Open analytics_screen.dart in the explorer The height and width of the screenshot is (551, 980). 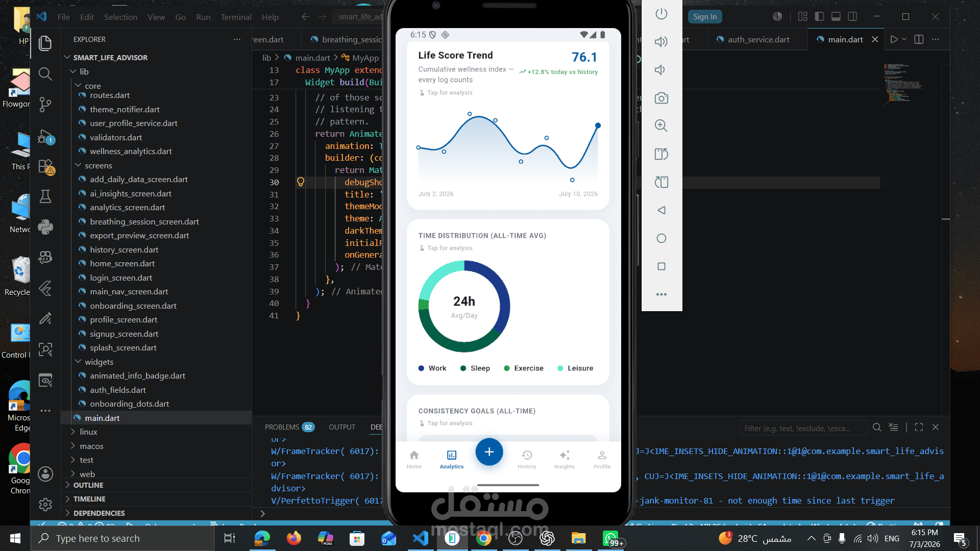coord(128,208)
